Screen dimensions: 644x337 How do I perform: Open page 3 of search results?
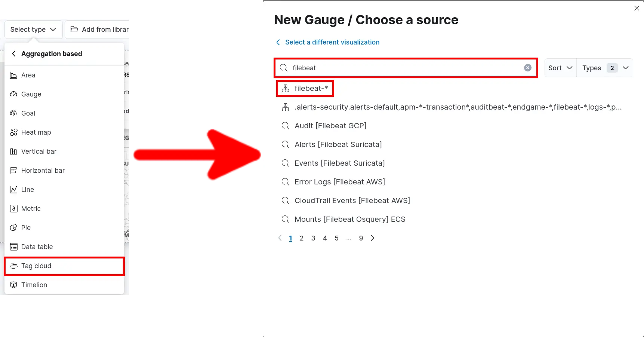point(313,238)
